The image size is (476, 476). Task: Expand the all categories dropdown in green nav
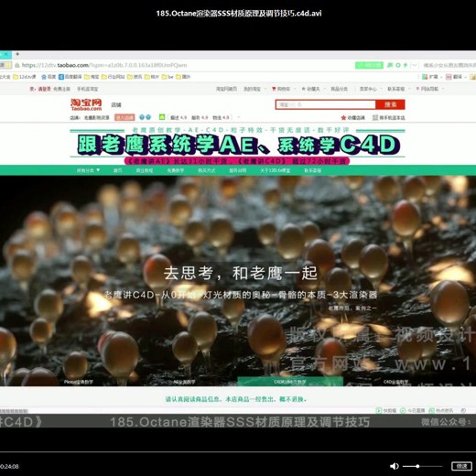point(89,170)
